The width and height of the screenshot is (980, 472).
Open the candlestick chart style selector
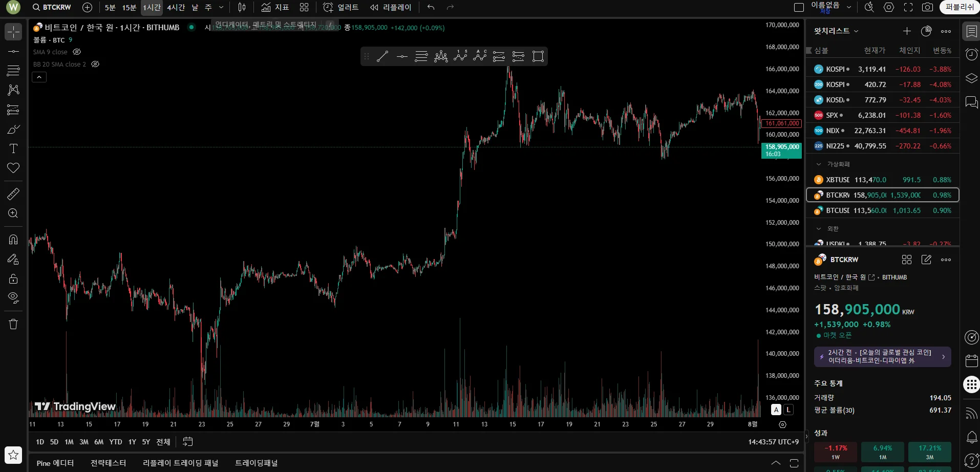(x=242, y=7)
